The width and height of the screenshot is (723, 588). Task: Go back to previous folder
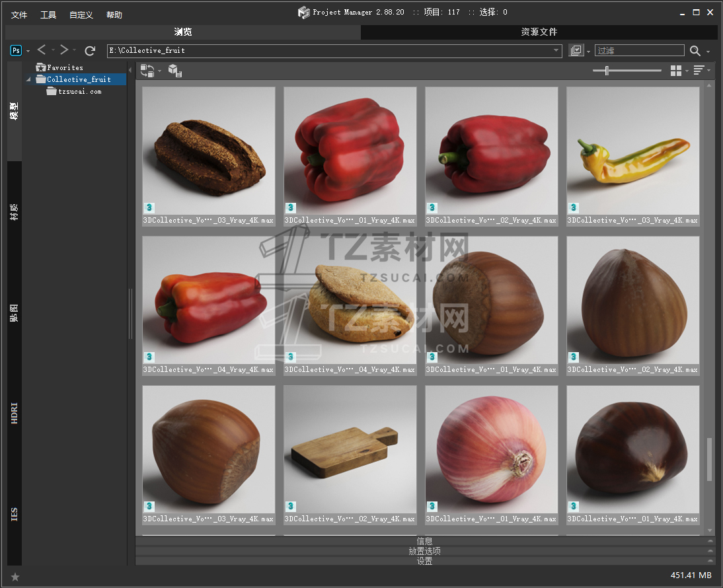[42, 50]
